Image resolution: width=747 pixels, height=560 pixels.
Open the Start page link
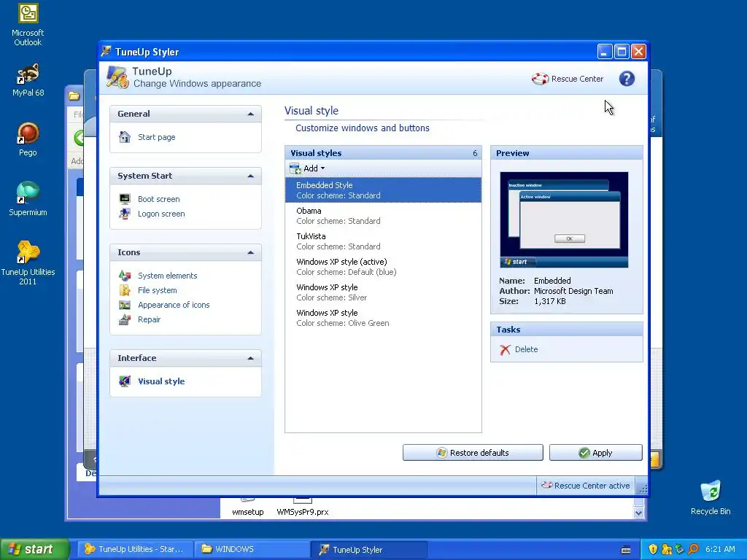(x=156, y=137)
